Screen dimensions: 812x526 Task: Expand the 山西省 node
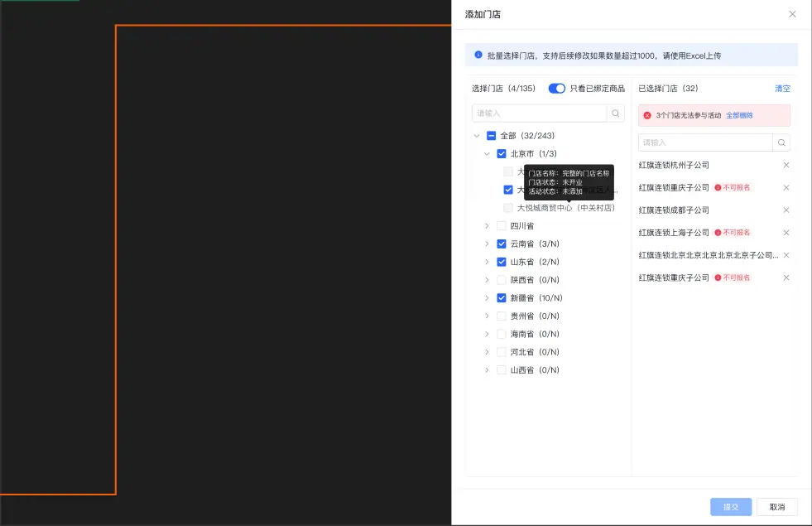tap(487, 370)
